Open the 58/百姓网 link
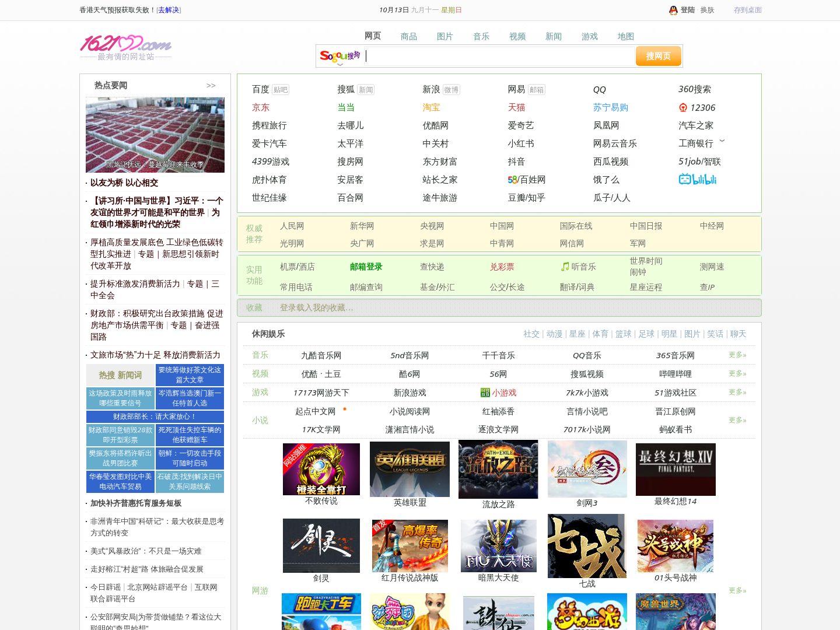Image resolution: width=840 pixels, height=630 pixels. tap(526, 180)
